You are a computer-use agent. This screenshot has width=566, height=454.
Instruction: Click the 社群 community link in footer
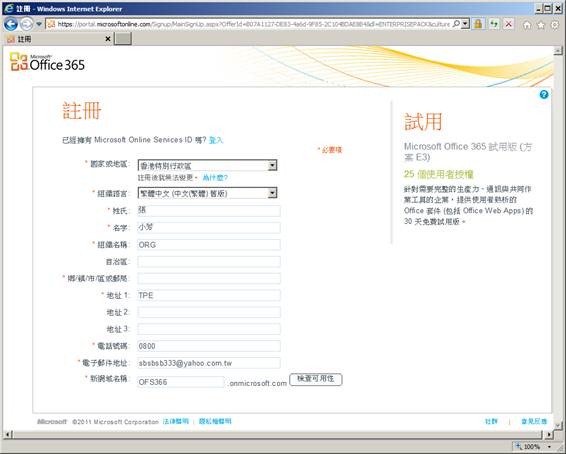click(491, 421)
